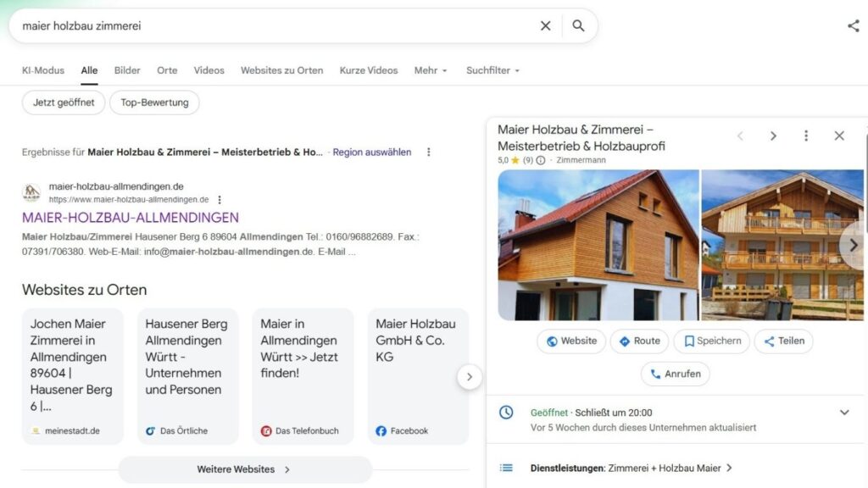Expand the opening hours chevron
The image size is (868, 488).
point(844,413)
